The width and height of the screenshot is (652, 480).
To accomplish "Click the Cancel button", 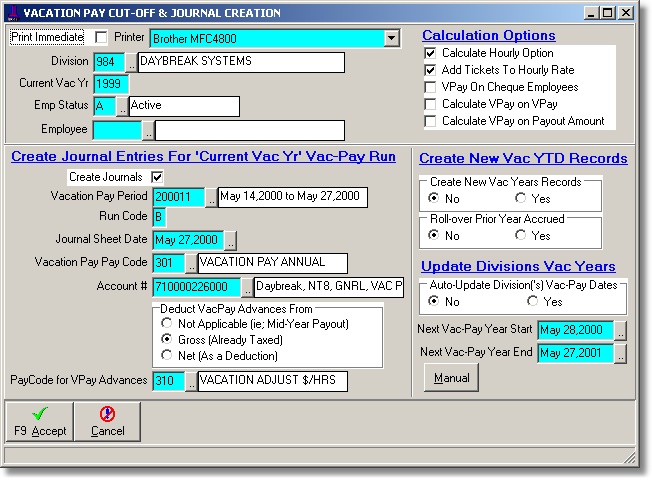I will tap(107, 421).
